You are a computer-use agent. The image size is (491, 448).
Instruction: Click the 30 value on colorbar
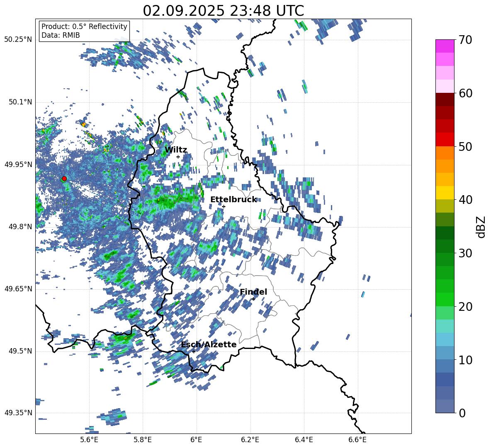[465, 253]
